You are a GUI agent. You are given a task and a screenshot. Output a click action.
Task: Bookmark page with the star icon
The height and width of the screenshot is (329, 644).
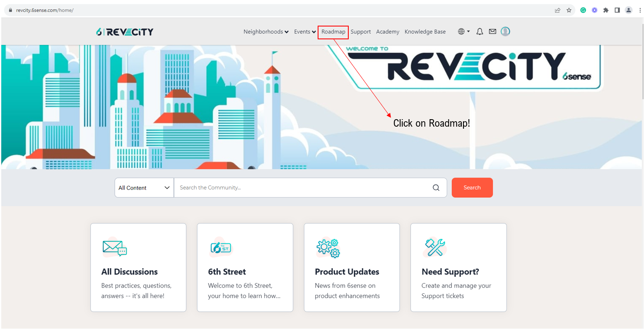(x=569, y=10)
